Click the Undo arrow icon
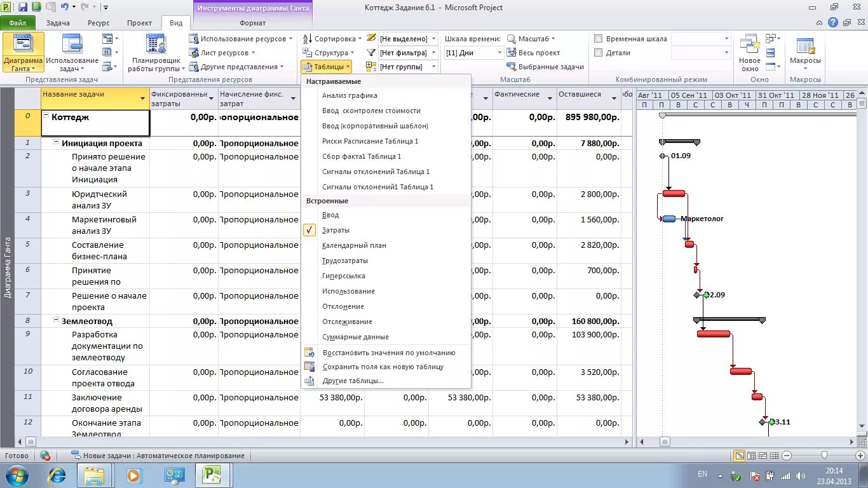This screenshot has width=868, height=488. point(64,7)
